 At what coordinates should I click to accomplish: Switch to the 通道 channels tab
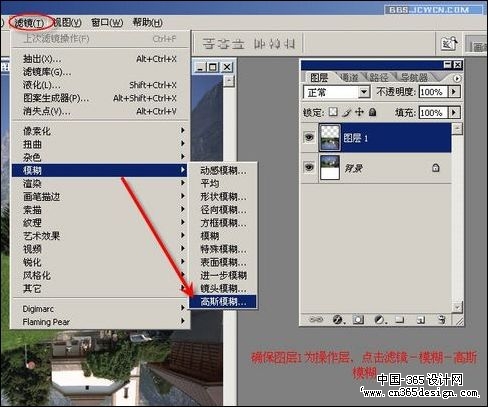point(349,77)
